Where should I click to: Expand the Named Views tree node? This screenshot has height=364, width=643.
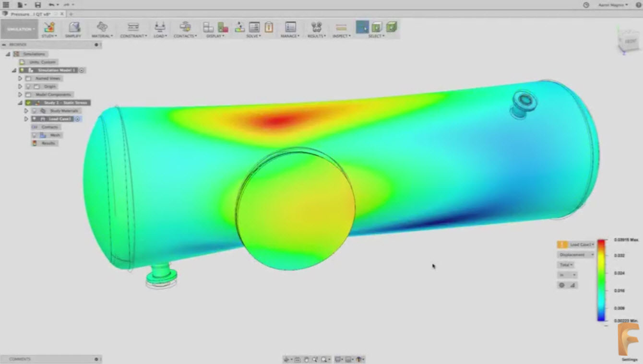click(19, 78)
